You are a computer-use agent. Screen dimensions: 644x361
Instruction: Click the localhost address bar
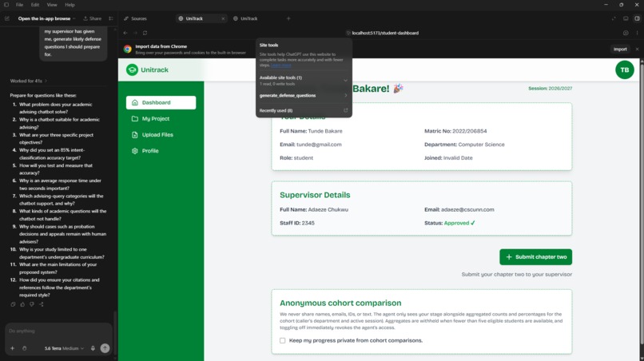click(385, 33)
